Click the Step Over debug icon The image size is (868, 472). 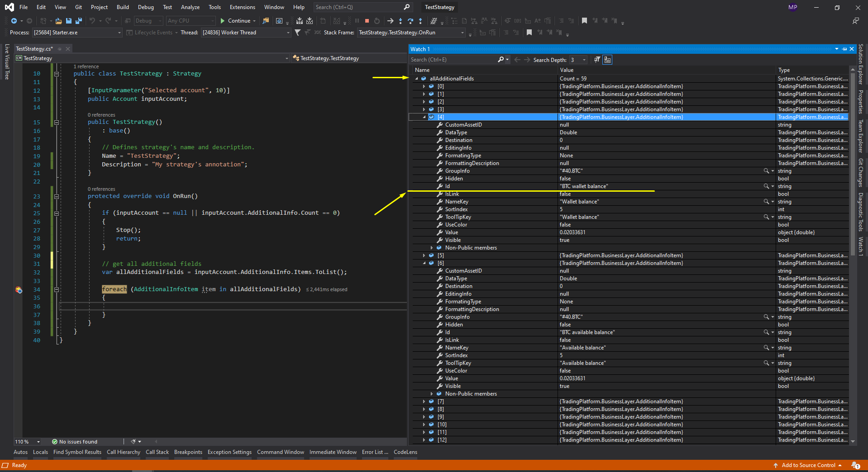coord(410,21)
